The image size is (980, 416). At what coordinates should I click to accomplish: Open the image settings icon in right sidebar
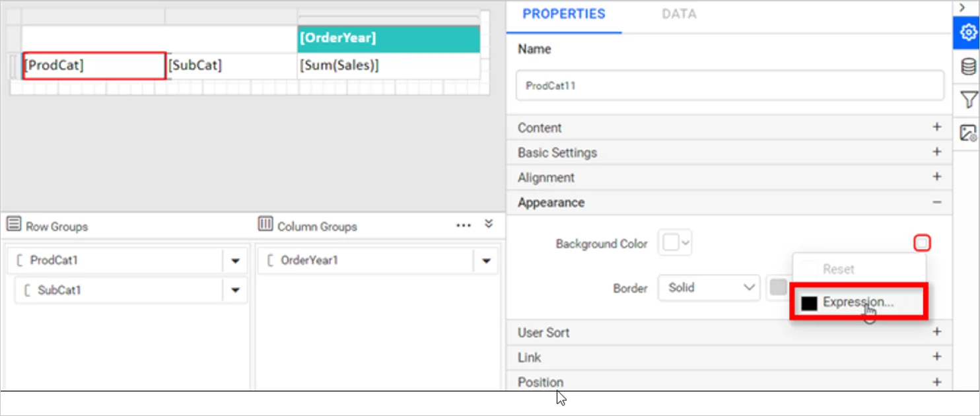967,132
